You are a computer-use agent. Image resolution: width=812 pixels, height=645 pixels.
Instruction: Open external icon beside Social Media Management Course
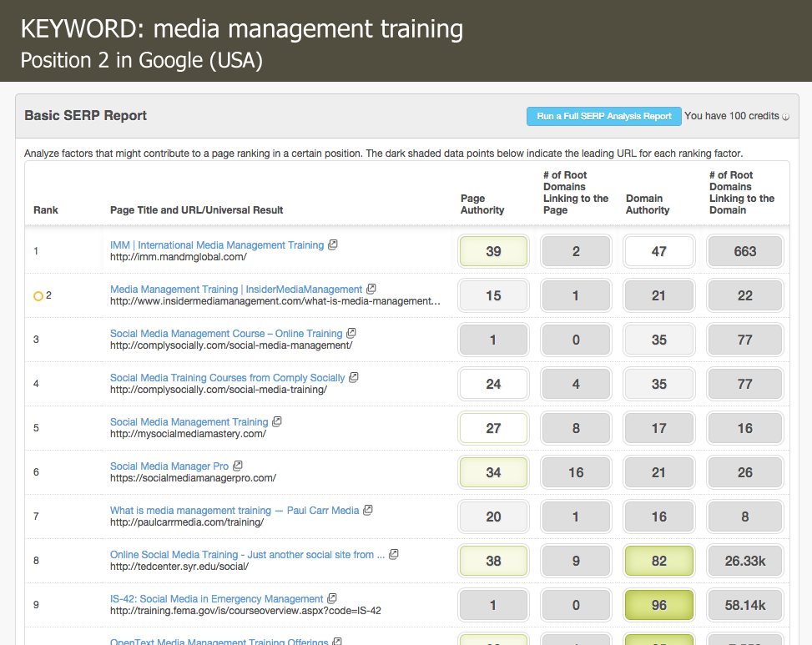[x=351, y=333]
